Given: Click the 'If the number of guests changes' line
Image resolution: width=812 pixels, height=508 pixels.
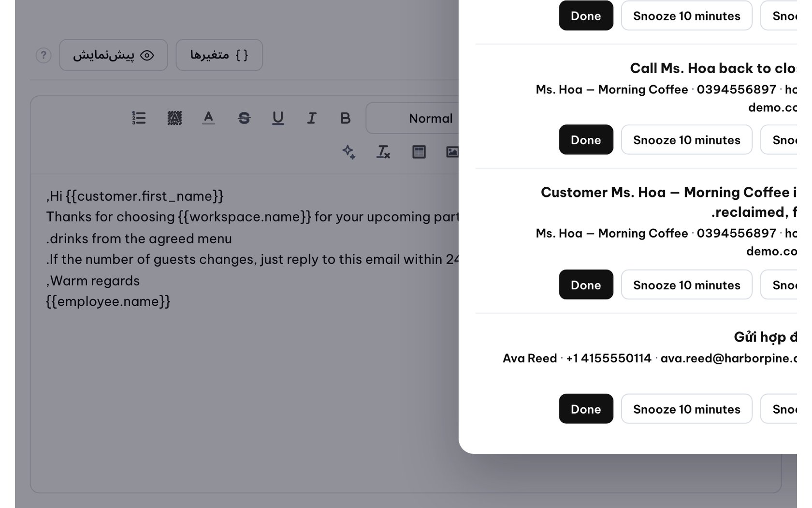Looking at the screenshot, I should [252, 259].
